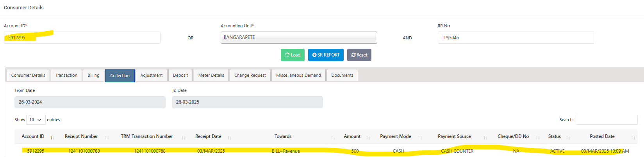Screen dimensions: 644x157
Task: Click the From Date field
Action: (90, 102)
